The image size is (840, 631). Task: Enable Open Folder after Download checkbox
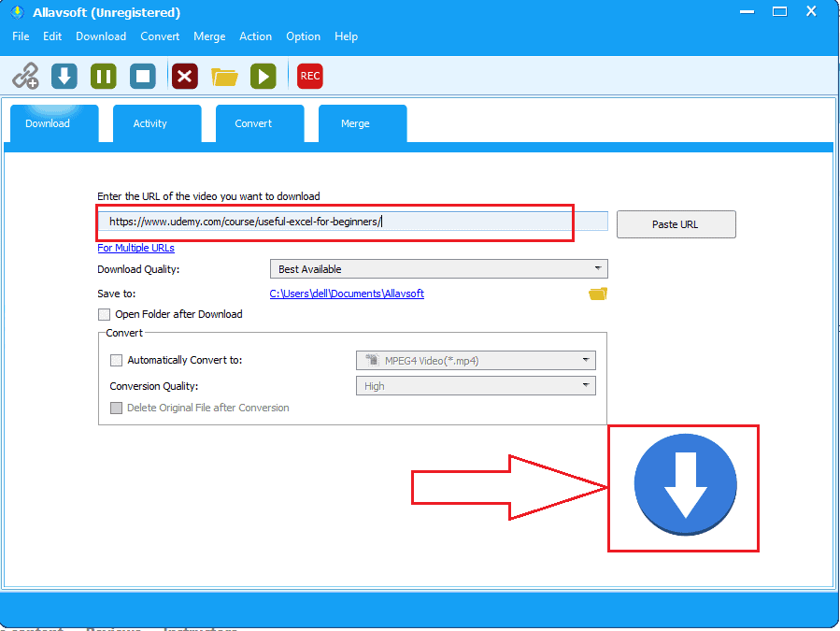coord(104,314)
